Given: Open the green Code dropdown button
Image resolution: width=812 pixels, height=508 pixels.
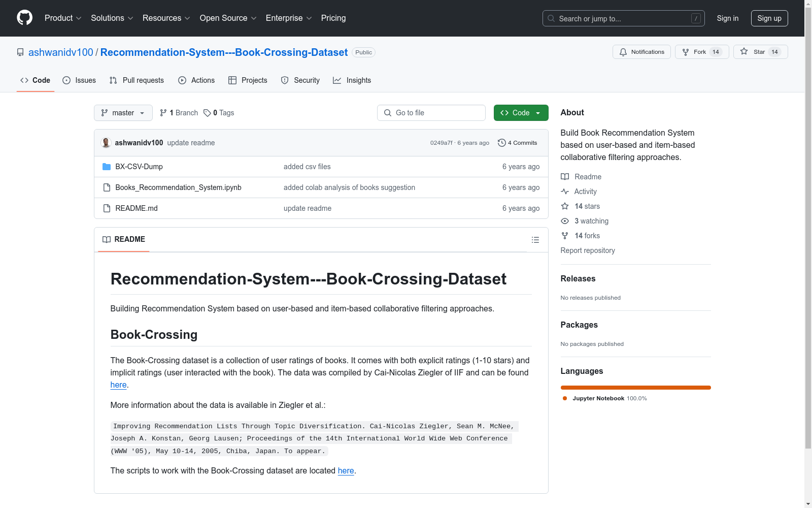Looking at the screenshot, I should point(521,113).
